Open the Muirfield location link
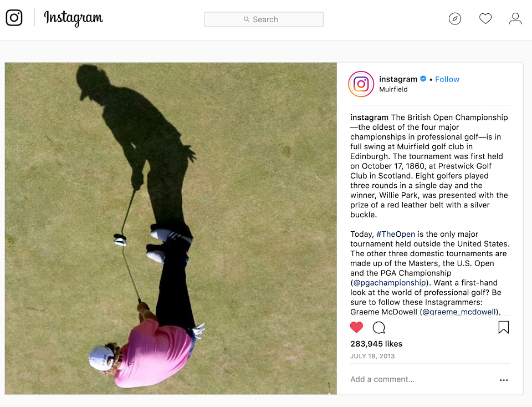This screenshot has height=407, width=532. [x=393, y=89]
